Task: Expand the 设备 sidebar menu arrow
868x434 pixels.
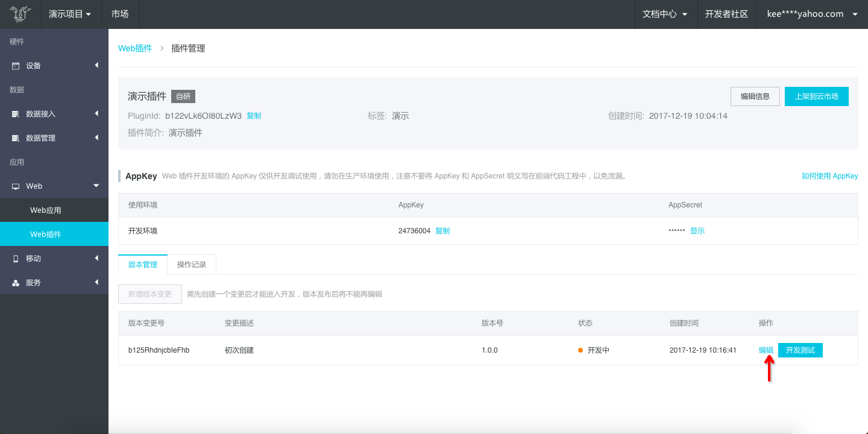Action: pyautogui.click(x=96, y=65)
